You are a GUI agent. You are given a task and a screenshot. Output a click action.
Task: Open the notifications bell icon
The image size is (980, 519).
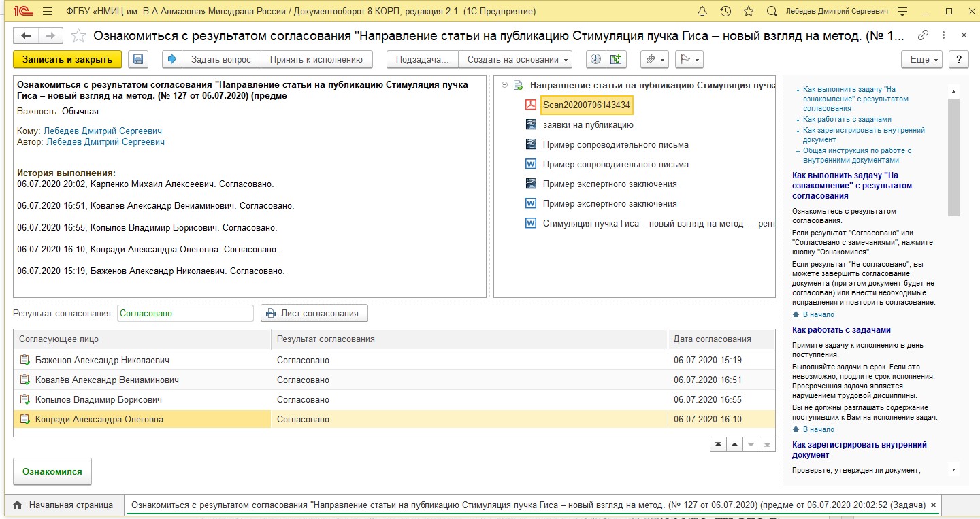pyautogui.click(x=703, y=12)
